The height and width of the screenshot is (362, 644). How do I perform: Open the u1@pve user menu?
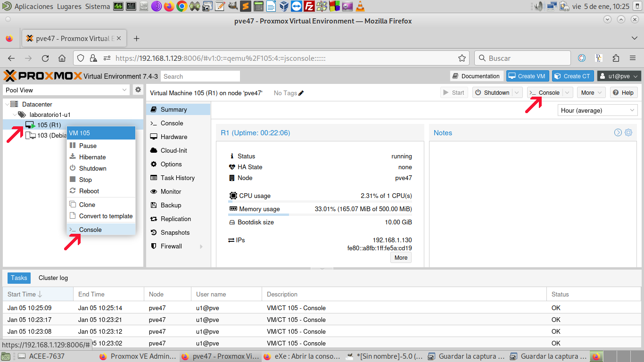pos(619,76)
